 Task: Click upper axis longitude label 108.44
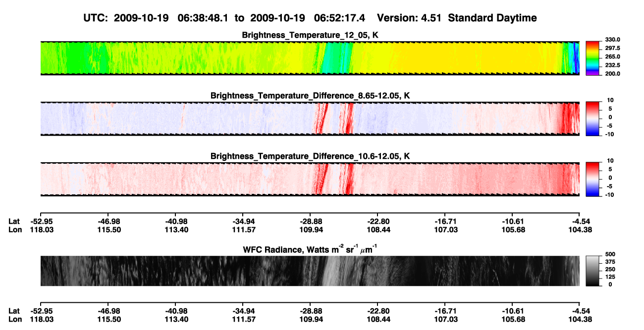[x=377, y=230]
